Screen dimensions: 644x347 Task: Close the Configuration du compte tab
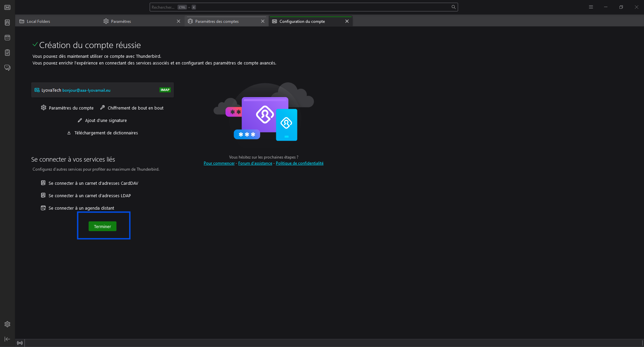347,21
